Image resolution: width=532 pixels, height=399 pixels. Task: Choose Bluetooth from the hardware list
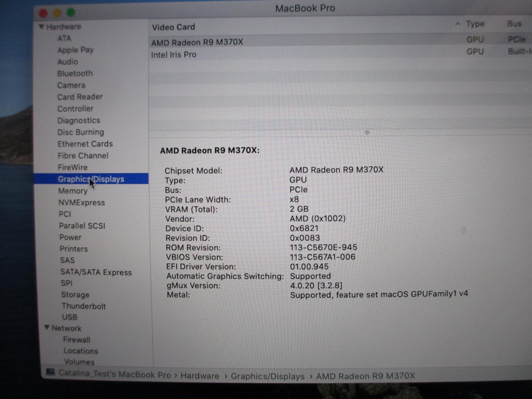[x=75, y=73]
